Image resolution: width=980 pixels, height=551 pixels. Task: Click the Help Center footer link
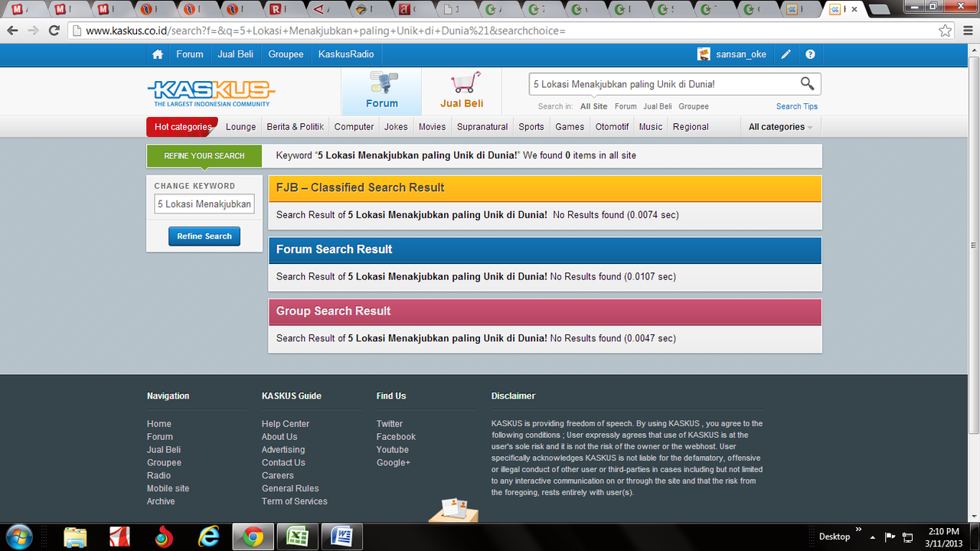pyautogui.click(x=286, y=424)
